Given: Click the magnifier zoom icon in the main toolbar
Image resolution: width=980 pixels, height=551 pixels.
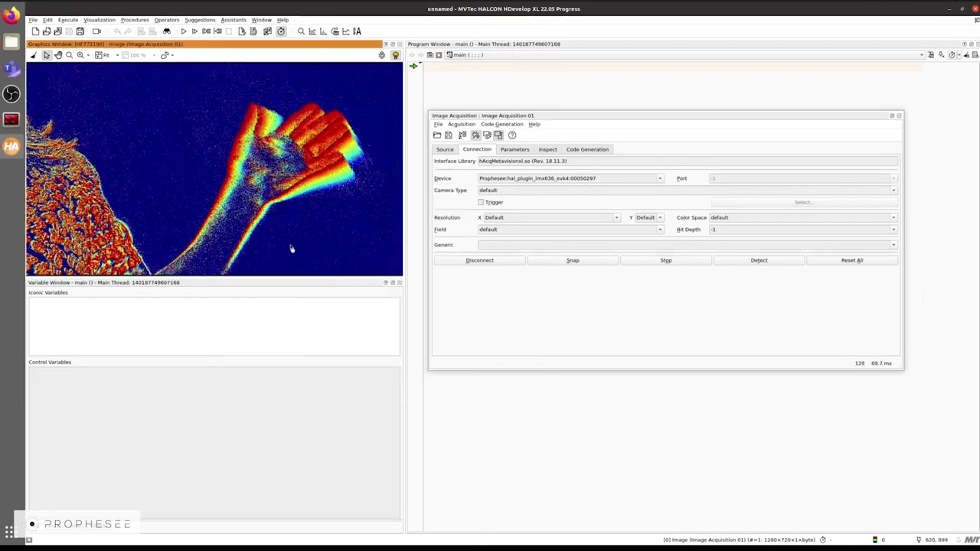Looking at the screenshot, I should click(301, 31).
